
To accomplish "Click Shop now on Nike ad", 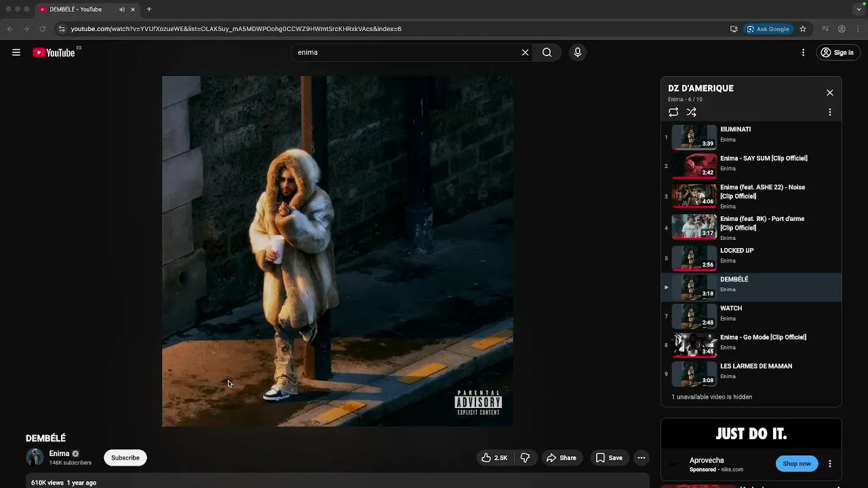I will [x=796, y=464].
